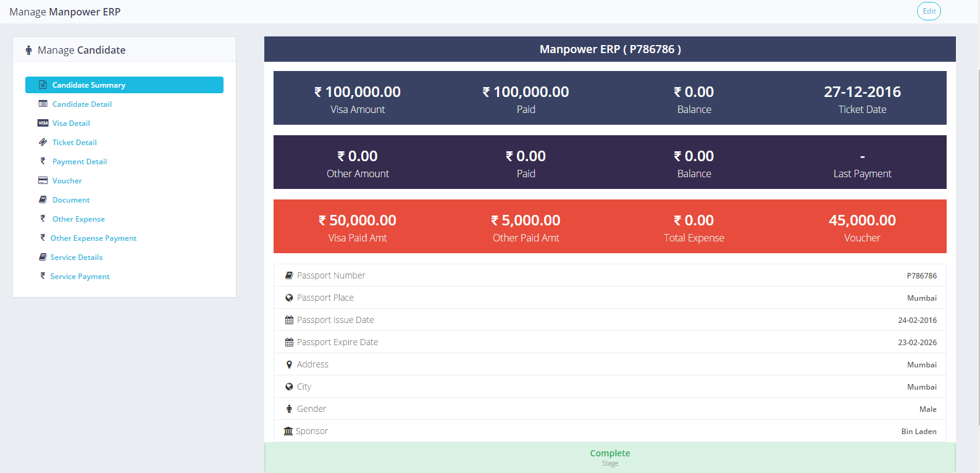Click the passport number value P786786
980x473 pixels.
coord(921,276)
